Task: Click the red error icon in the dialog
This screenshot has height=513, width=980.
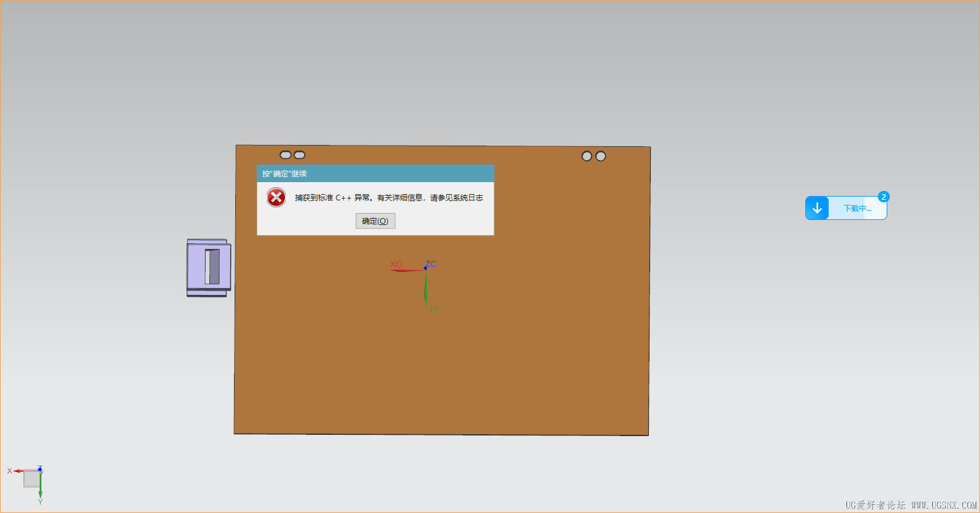Action: [x=276, y=197]
